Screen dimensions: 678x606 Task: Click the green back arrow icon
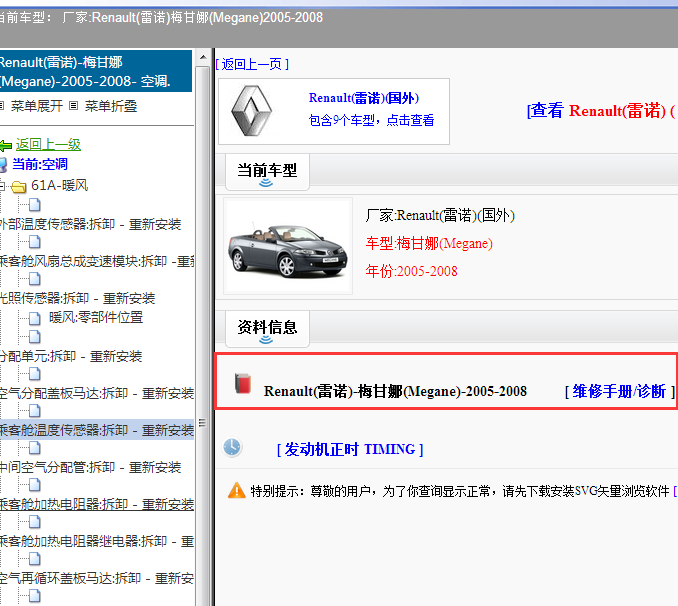tap(5, 146)
